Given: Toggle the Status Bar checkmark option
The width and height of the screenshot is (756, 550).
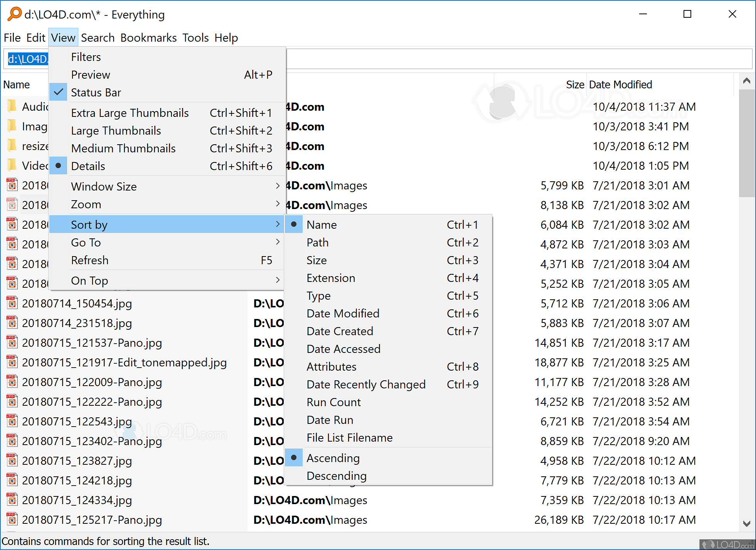Looking at the screenshot, I should [x=96, y=93].
